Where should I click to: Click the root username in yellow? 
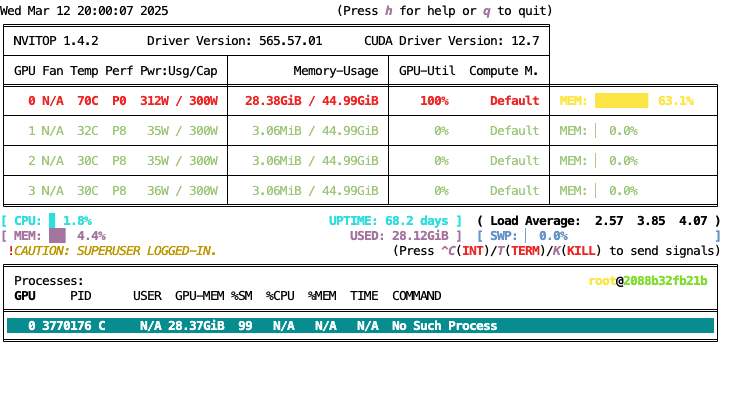coord(602,281)
